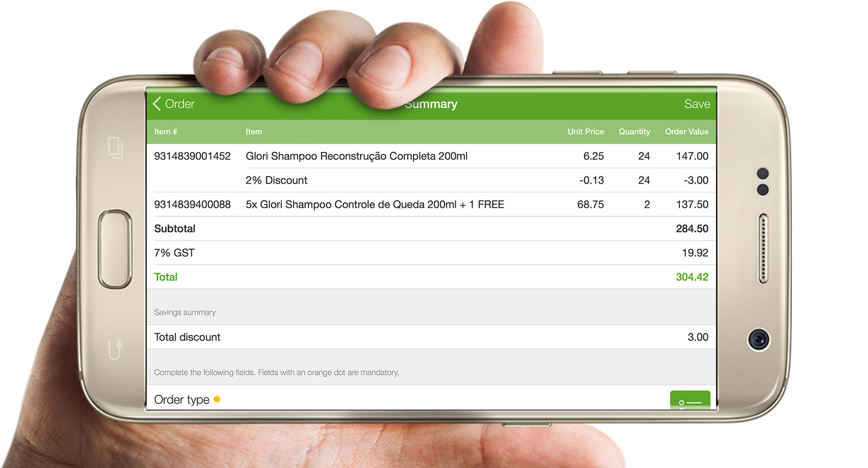The image size is (868, 468).
Task: Select the Glori Shampoo Reconstrução Completa row
Action: 356,156
